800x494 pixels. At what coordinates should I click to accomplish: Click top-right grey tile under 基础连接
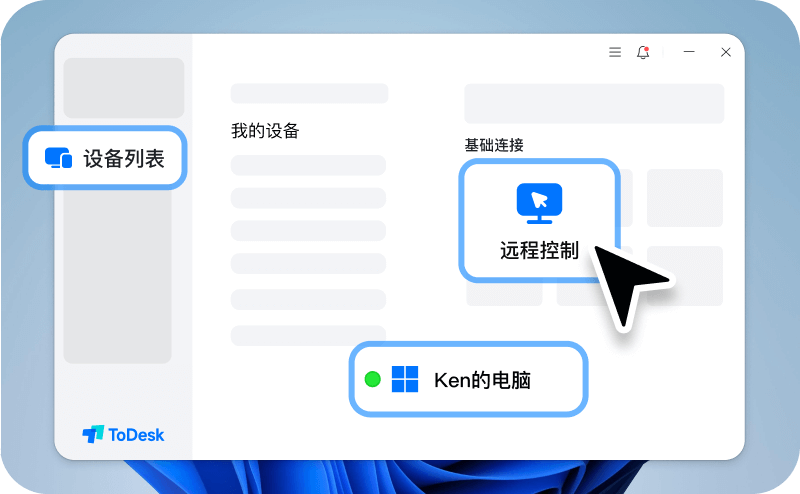point(684,198)
